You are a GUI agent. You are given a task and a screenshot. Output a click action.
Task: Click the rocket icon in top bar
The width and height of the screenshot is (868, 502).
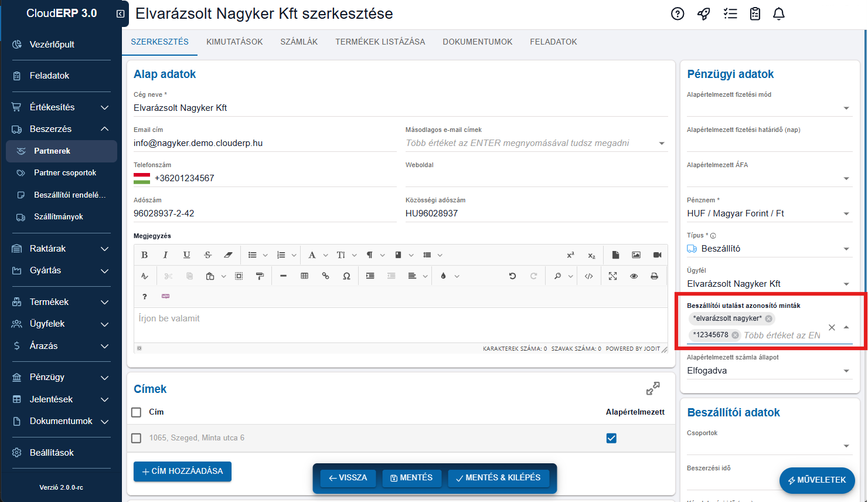(x=703, y=13)
